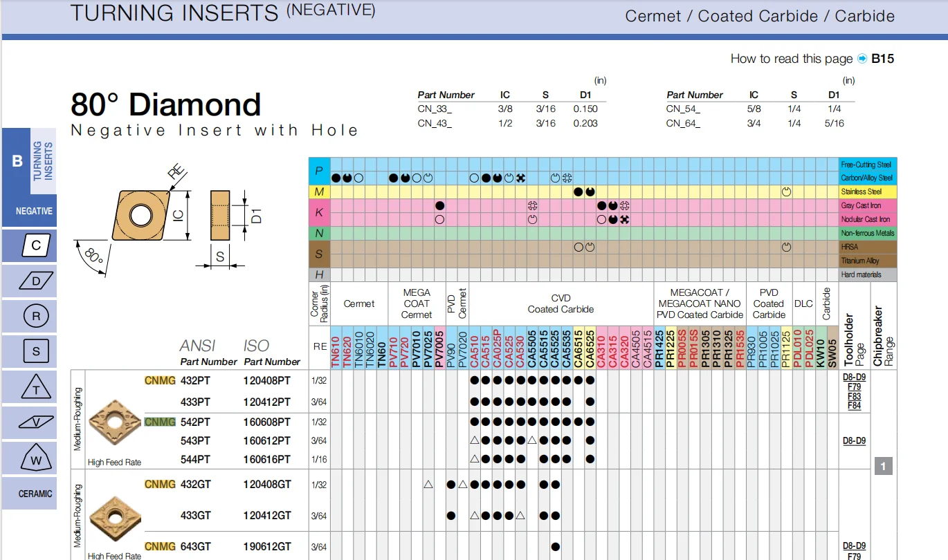This screenshot has width=948, height=560.
Task: Click the '80° Diamond' page heading
Action: click(x=166, y=104)
